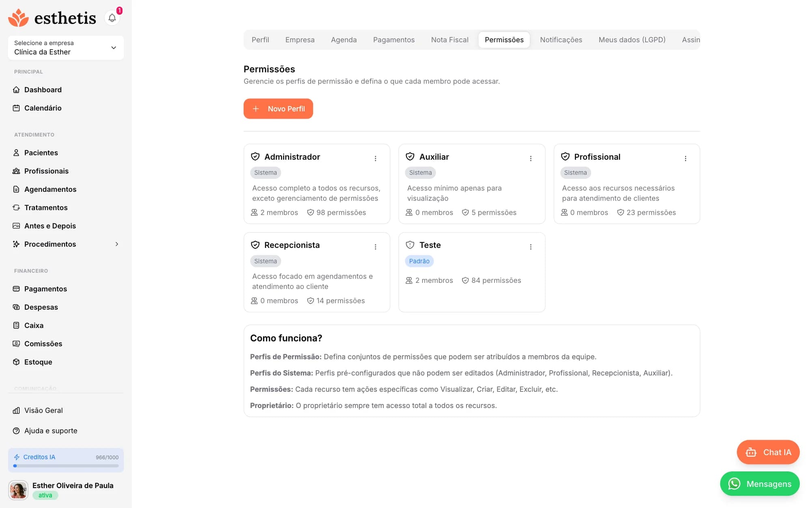Open the Meus dados (LGPD) tab
Viewport: 812px width, 508px height.
coord(632,40)
